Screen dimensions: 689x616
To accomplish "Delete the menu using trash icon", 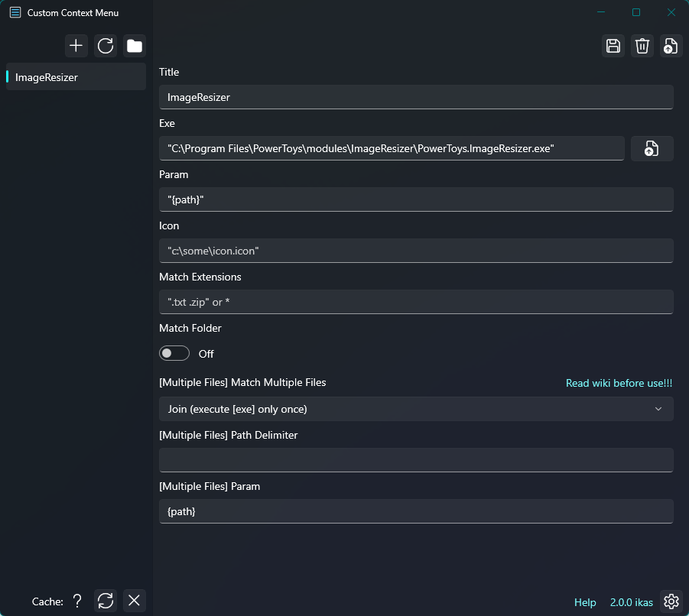I will pos(642,46).
